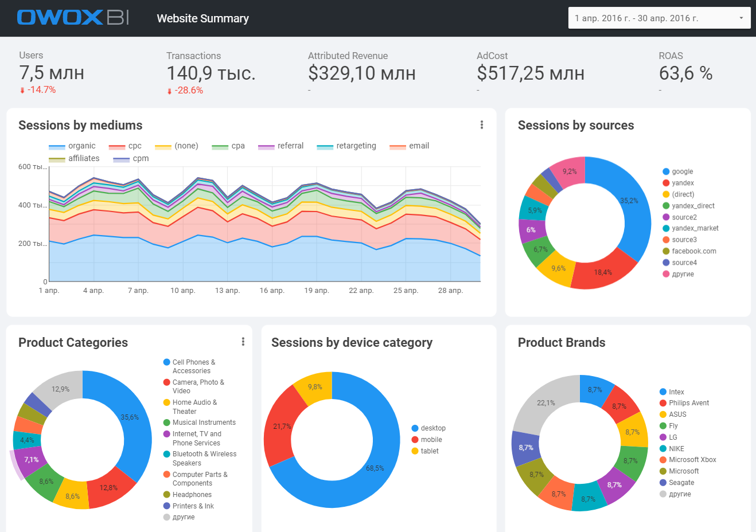Select Cell Phones & Accessories legend item
Image resolution: width=756 pixels, height=532 pixels.
189,366
